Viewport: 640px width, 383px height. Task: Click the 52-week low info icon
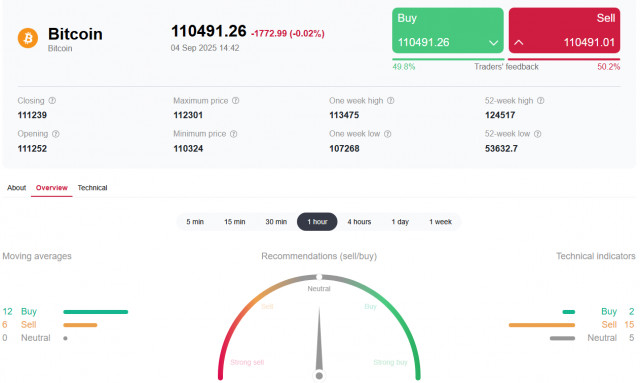538,134
